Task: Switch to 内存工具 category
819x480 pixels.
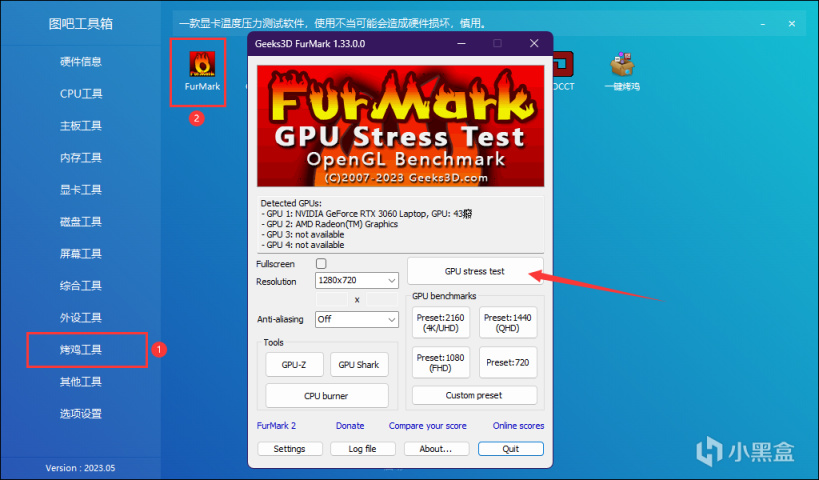Action: pyautogui.click(x=80, y=158)
